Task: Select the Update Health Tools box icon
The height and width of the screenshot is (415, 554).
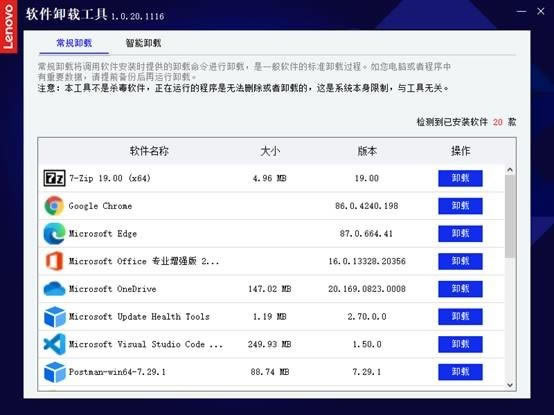Action: click(54, 316)
